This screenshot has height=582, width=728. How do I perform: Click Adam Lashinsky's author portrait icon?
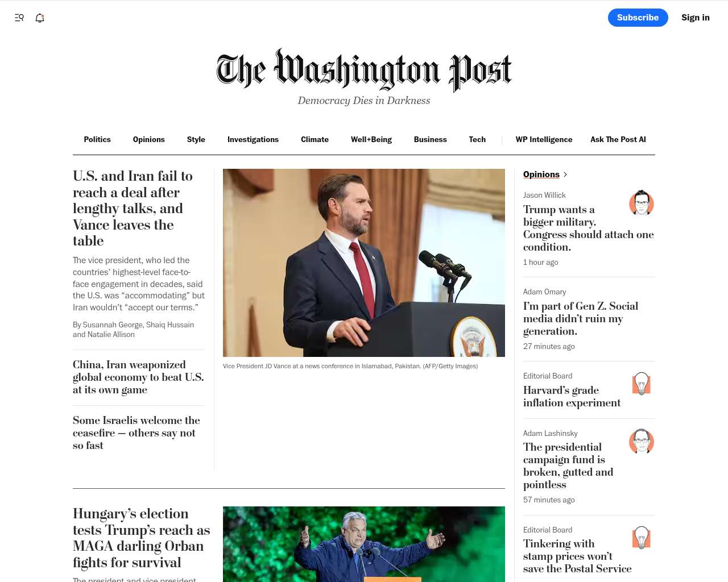pos(642,441)
